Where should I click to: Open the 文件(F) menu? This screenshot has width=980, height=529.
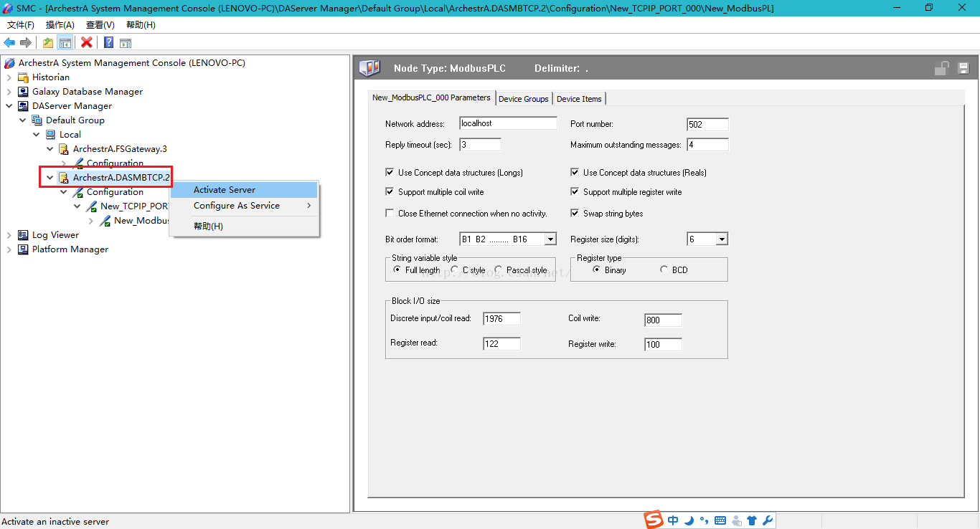(x=21, y=25)
